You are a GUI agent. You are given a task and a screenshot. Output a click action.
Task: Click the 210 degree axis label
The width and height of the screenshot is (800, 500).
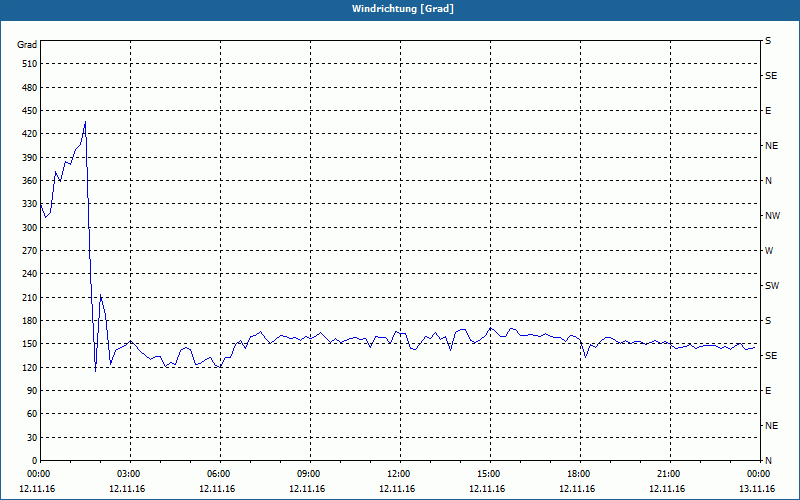pyautogui.click(x=30, y=297)
